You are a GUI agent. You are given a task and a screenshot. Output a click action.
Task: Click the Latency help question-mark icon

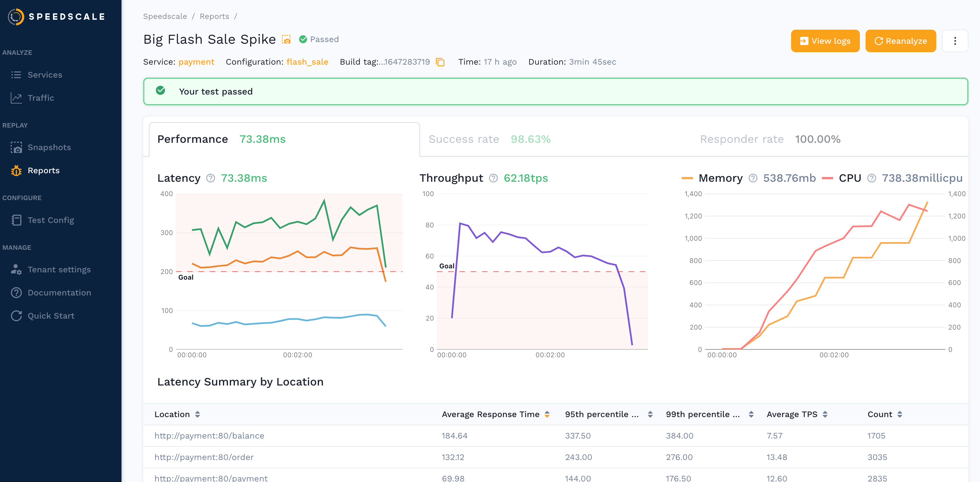coord(210,178)
